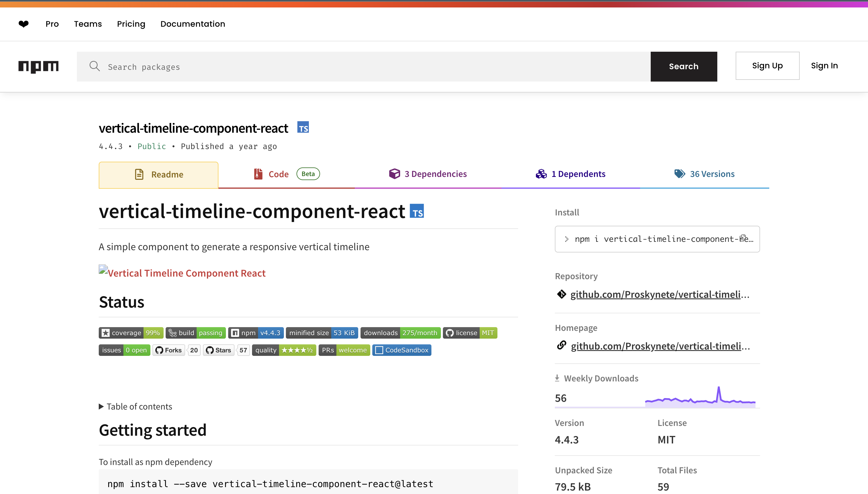868x494 pixels.
Task: Click the Status heading
Action: (x=121, y=302)
